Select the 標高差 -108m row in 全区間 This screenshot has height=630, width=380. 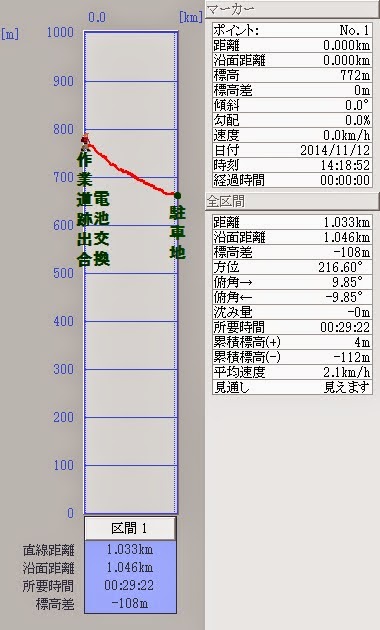pos(292,252)
